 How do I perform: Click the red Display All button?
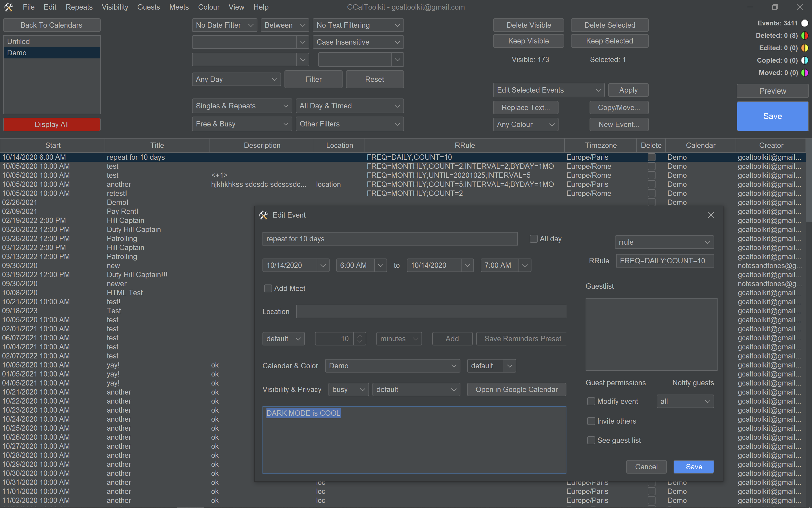tap(51, 125)
